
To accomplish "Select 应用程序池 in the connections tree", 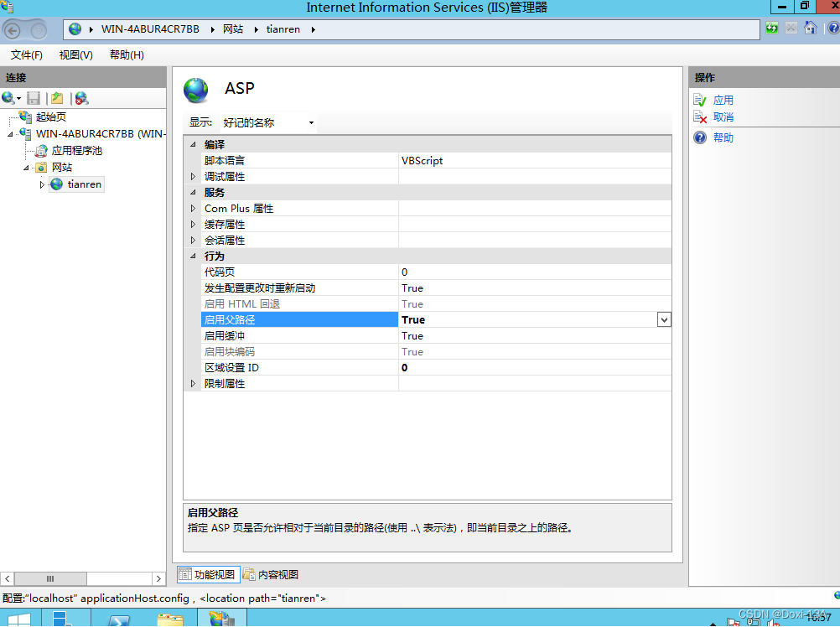I will point(76,150).
